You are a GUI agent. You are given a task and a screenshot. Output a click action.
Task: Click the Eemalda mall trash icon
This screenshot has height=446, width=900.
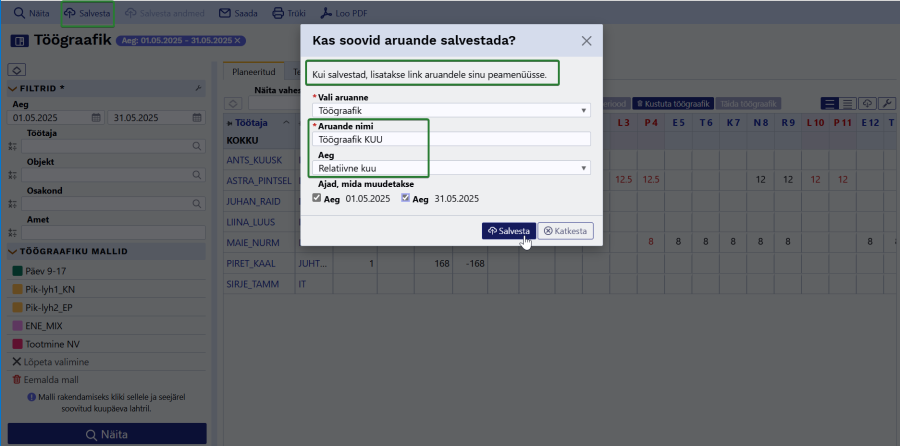pyautogui.click(x=16, y=379)
